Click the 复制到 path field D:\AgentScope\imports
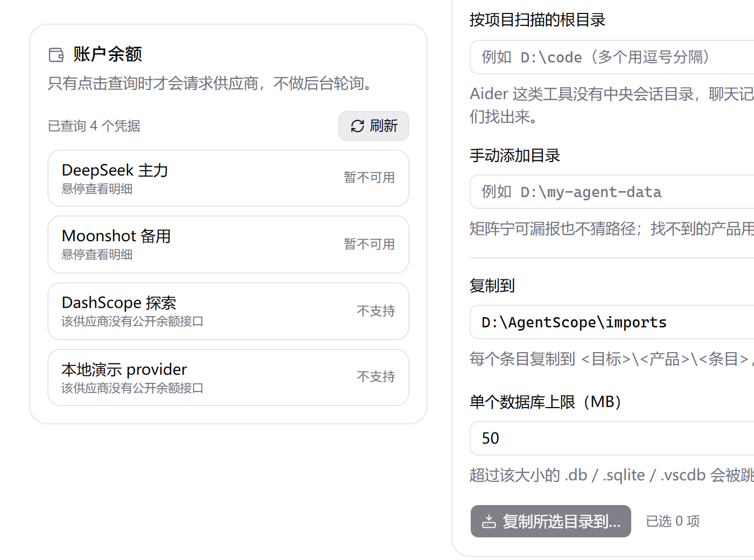This screenshot has height=560, width=754. [x=612, y=322]
